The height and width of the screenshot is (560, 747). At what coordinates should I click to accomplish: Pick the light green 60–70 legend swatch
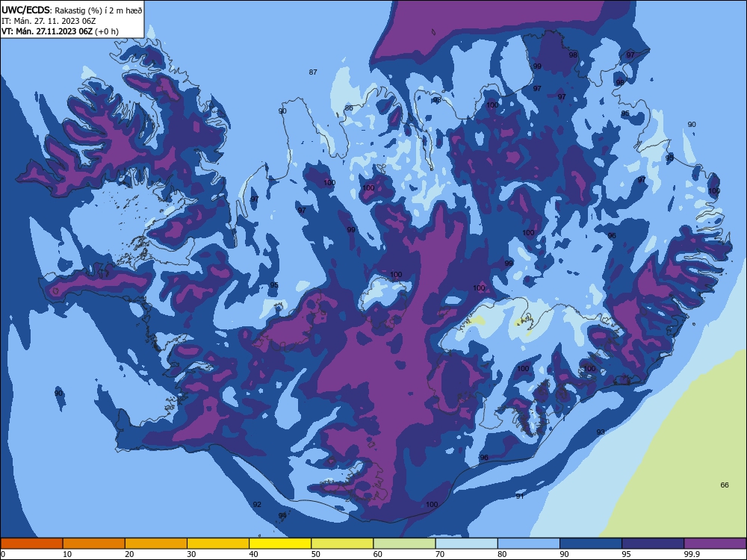tap(404, 544)
